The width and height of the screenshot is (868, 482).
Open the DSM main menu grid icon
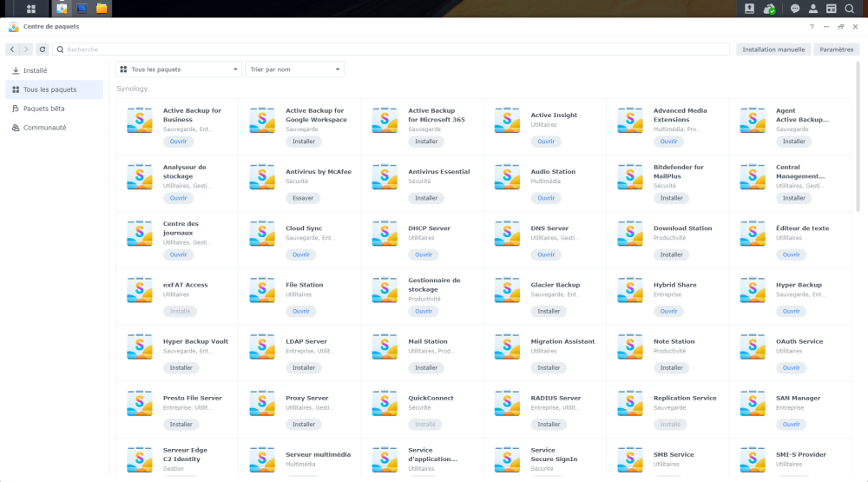pos(31,9)
